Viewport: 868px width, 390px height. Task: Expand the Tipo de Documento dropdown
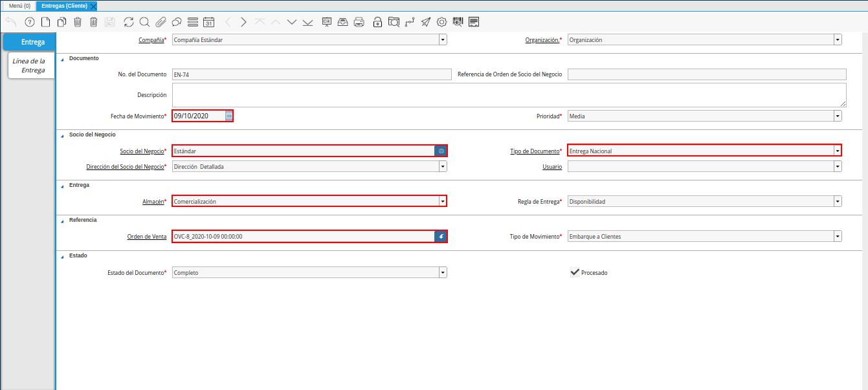tap(838, 151)
